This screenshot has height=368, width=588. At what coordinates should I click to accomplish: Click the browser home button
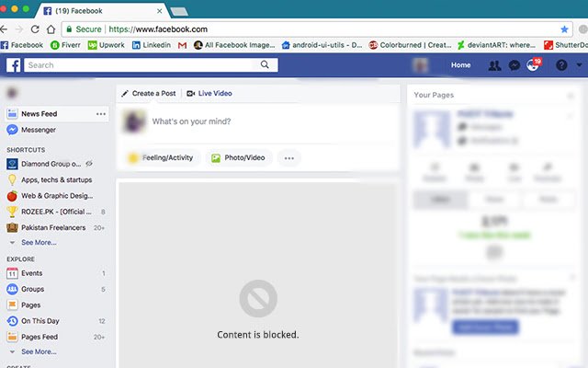(x=51, y=29)
